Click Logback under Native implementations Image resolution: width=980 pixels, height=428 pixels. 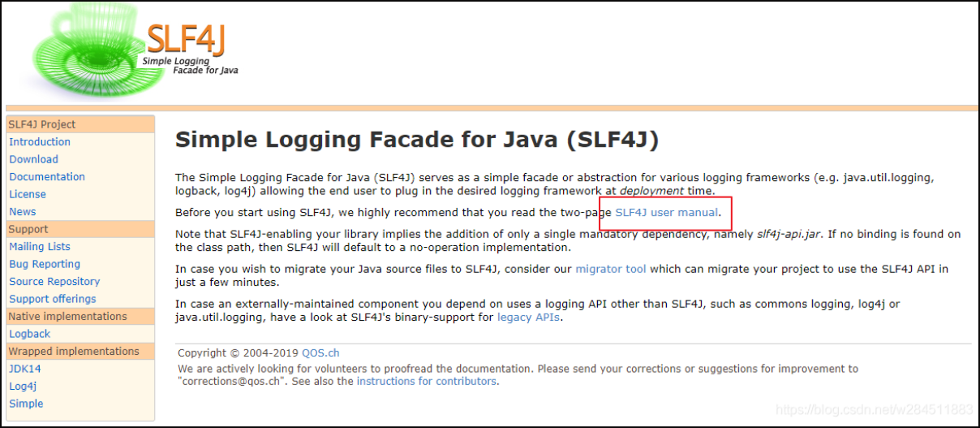[x=30, y=334]
